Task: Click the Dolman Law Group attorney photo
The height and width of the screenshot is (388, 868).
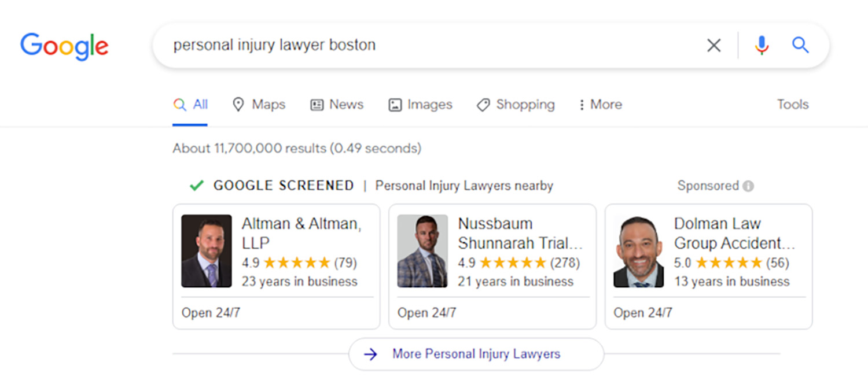Action: click(638, 250)
